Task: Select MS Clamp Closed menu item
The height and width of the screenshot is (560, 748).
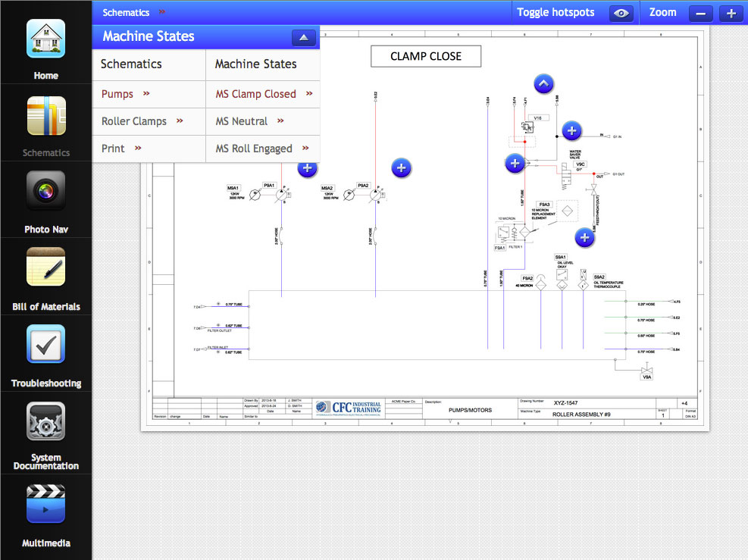Action: [x=263, y=94]
